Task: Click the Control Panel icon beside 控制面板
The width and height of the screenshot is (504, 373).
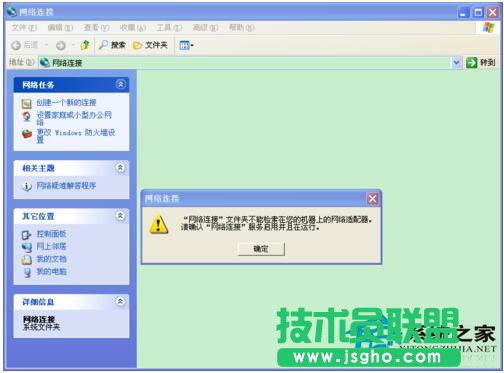Action: click(x=26, y=235)
